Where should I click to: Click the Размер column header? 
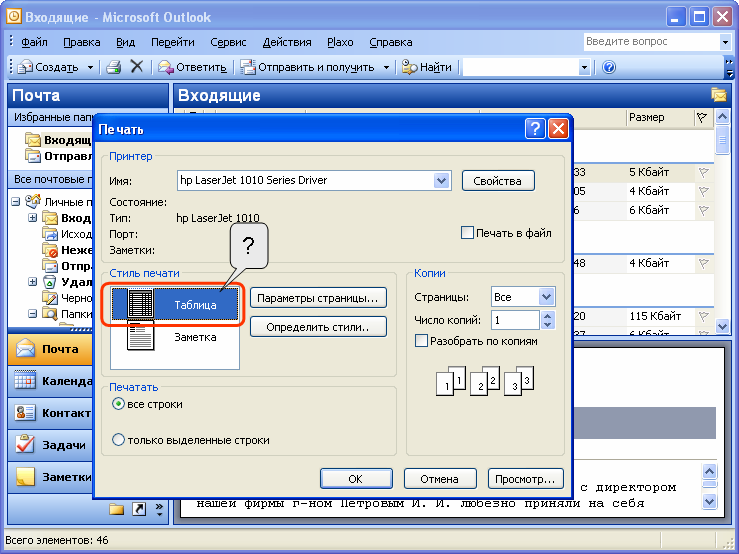[659, 117]
